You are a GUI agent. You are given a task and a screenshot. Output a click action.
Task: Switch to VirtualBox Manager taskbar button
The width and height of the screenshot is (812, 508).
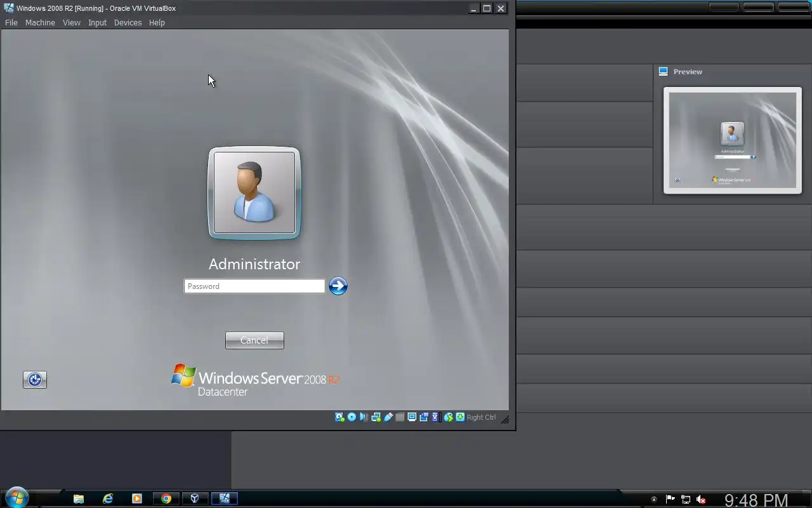pos(195,498)
